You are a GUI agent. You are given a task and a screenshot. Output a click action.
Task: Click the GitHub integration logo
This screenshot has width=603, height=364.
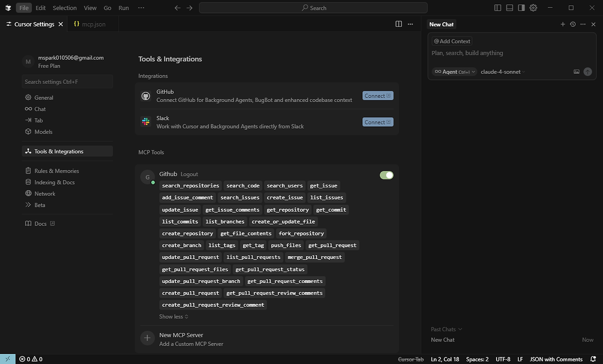coord(146,96)
